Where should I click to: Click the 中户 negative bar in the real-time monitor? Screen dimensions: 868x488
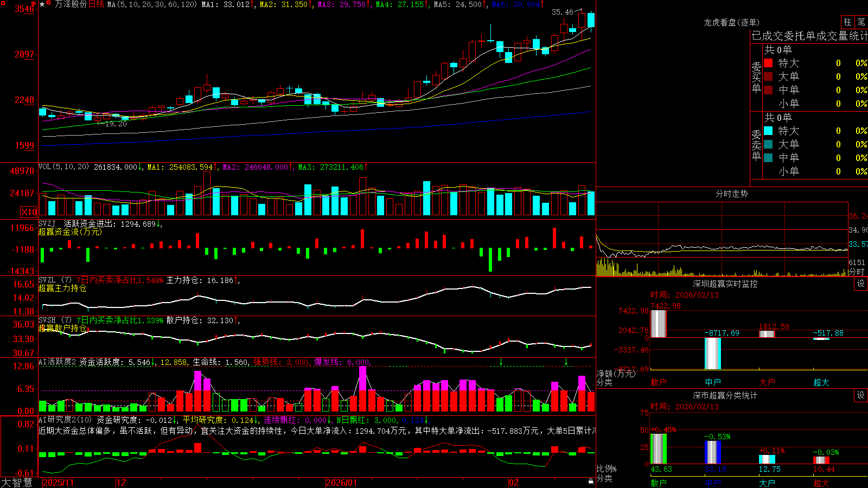713,354
